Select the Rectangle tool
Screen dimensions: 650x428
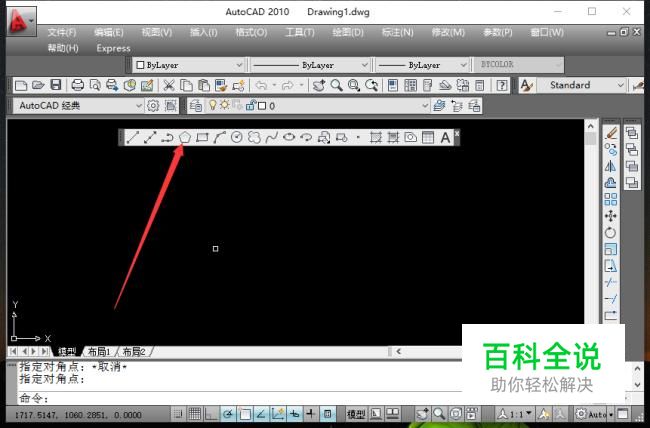pyautogui.click(x=202, y=137)
